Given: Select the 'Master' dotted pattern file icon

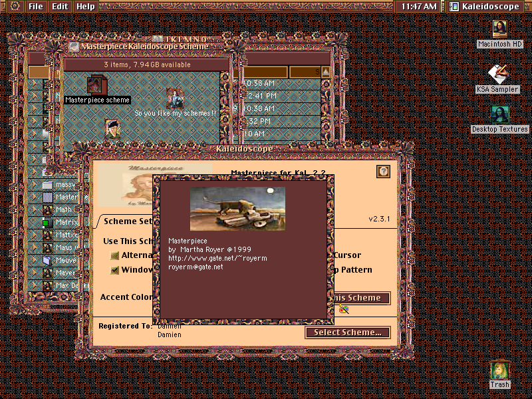Looking at the screenshot, I should coord(47,197).
